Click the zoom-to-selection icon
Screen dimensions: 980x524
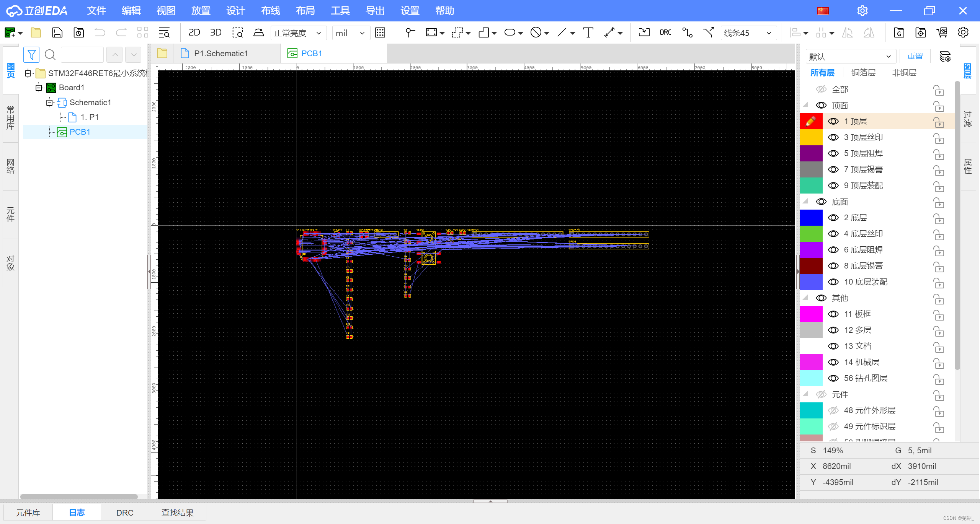[237, 33]
